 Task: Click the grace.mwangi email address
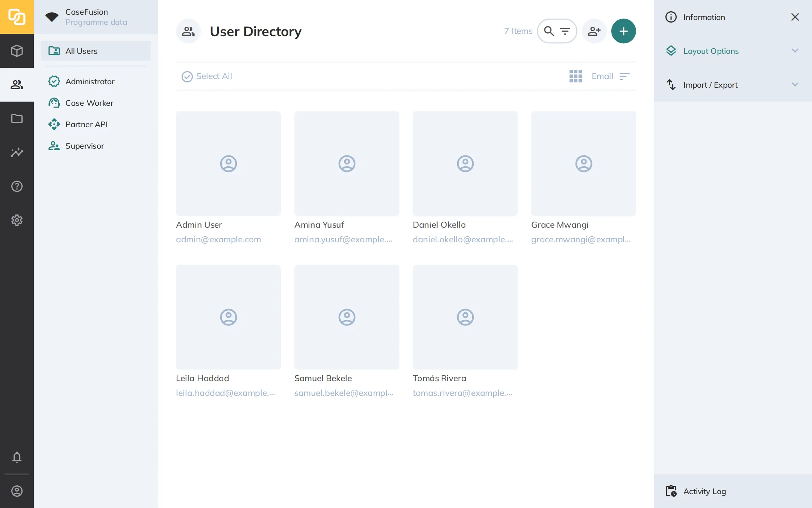pos(581,239)
